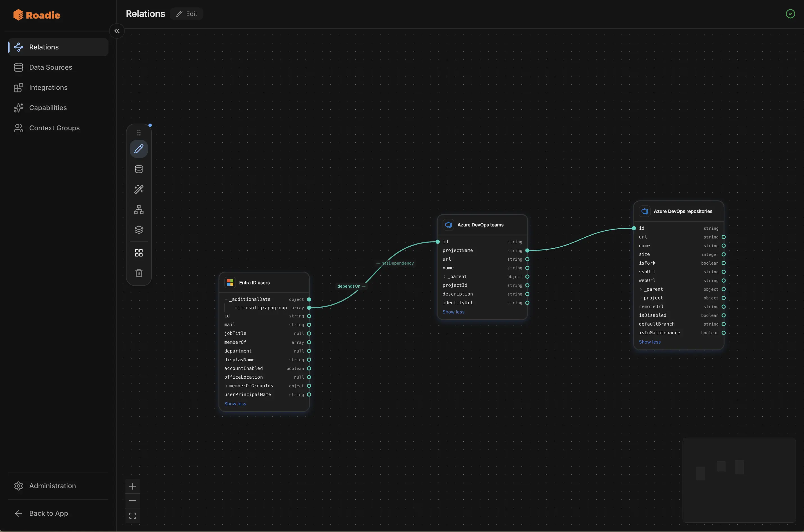The width and height of the screenshot is (804, 532).
Task: Click the id input handle on Azure DevOps repositories
Action: 634,228
